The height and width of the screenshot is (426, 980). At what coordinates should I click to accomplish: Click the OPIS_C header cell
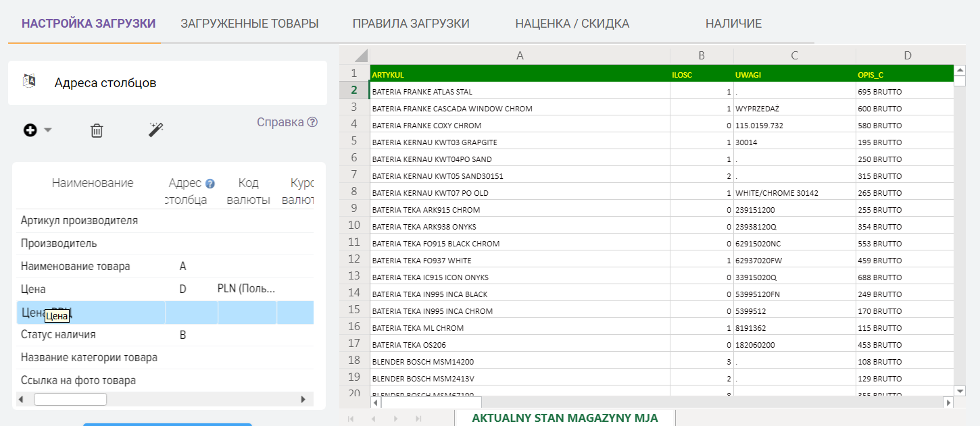pyautogui.click(x=905, y=75)
